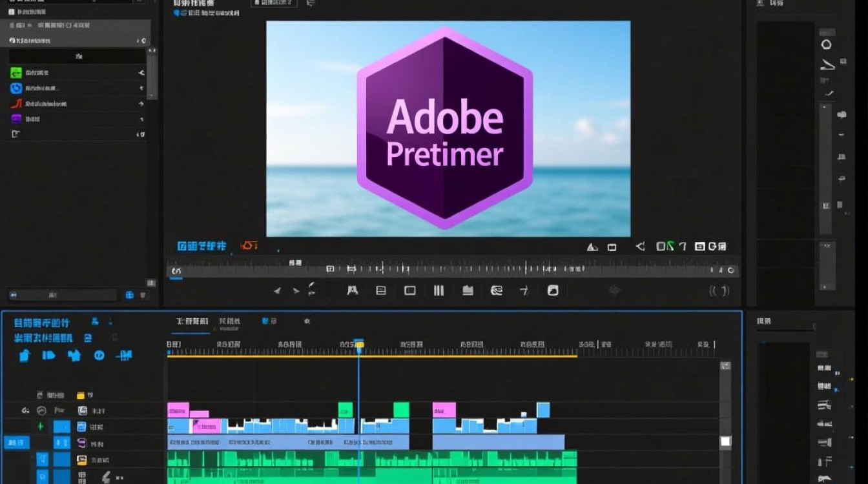Click the folder-shaped icon in the monitor transport row

(468, 290)
